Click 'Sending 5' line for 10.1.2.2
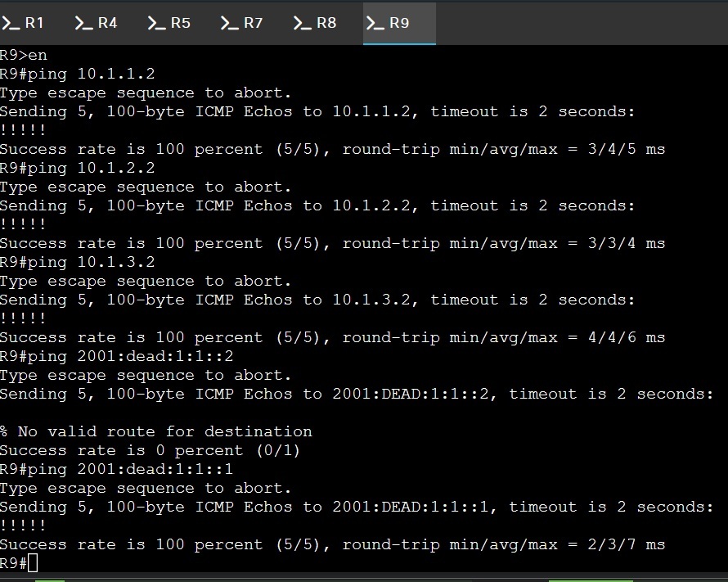728x582 pixels. [x=317, y=205]
